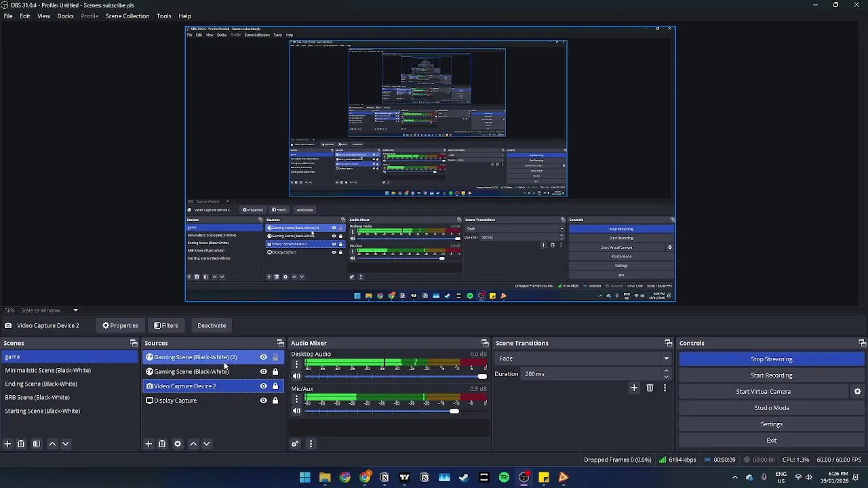
Task: Mute the Desktop Audio channel
Action: (x=296, y=376)
